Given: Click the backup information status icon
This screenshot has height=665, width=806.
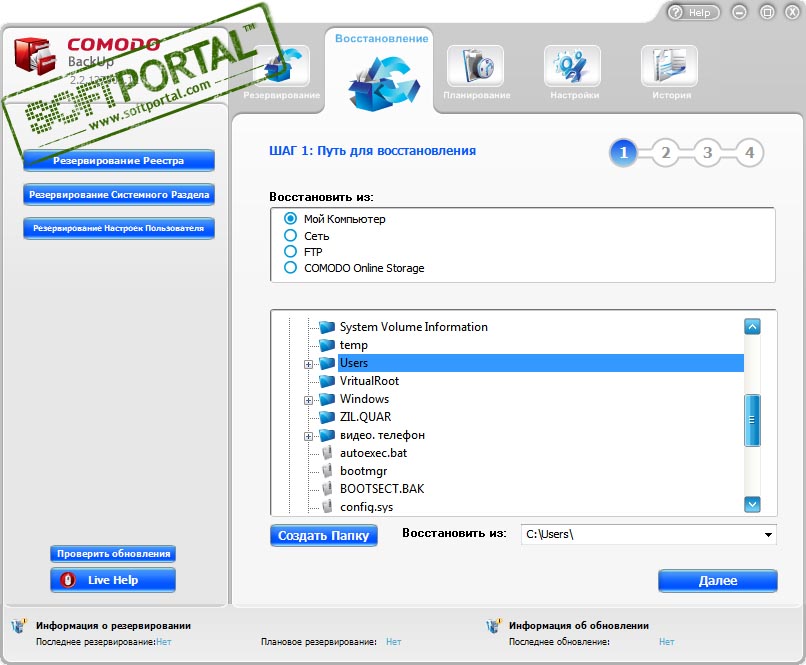Looking at the screenshot, I should [19, 626].
